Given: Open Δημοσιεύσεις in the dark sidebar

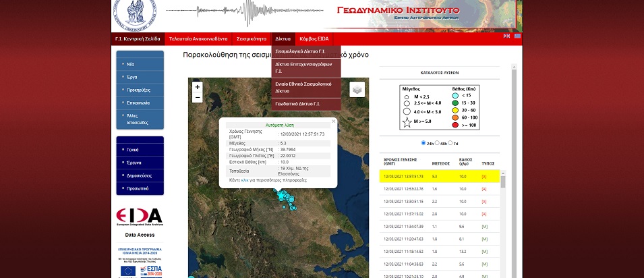Looking at the screenshot, I should point(140,175).
